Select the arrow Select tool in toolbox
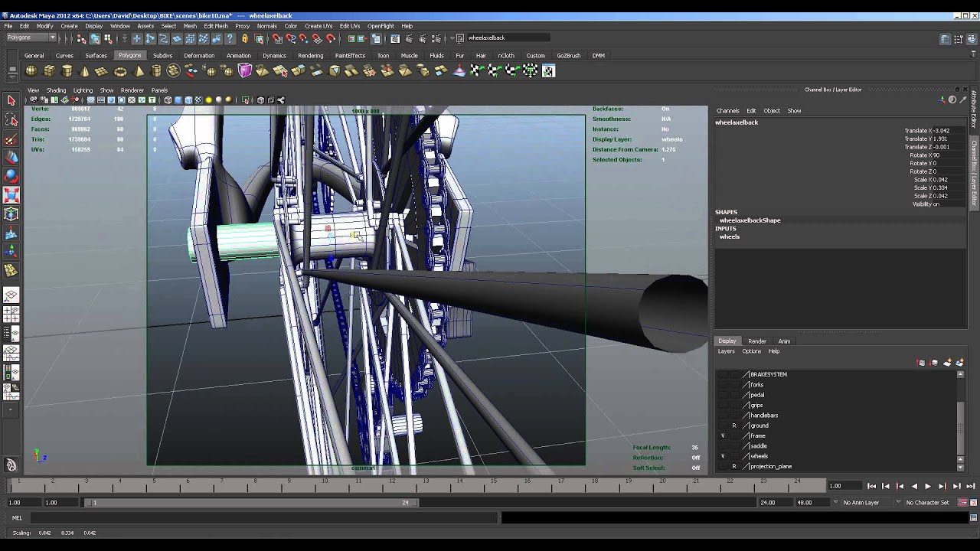980x551 pixels. click(11, 101)
